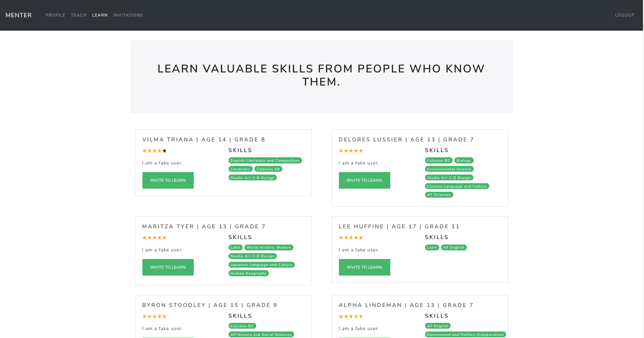This screenshot has width=644, height=338.
Task: Click Delores's Calculus BC skill tag
Action: pos(439,160)
